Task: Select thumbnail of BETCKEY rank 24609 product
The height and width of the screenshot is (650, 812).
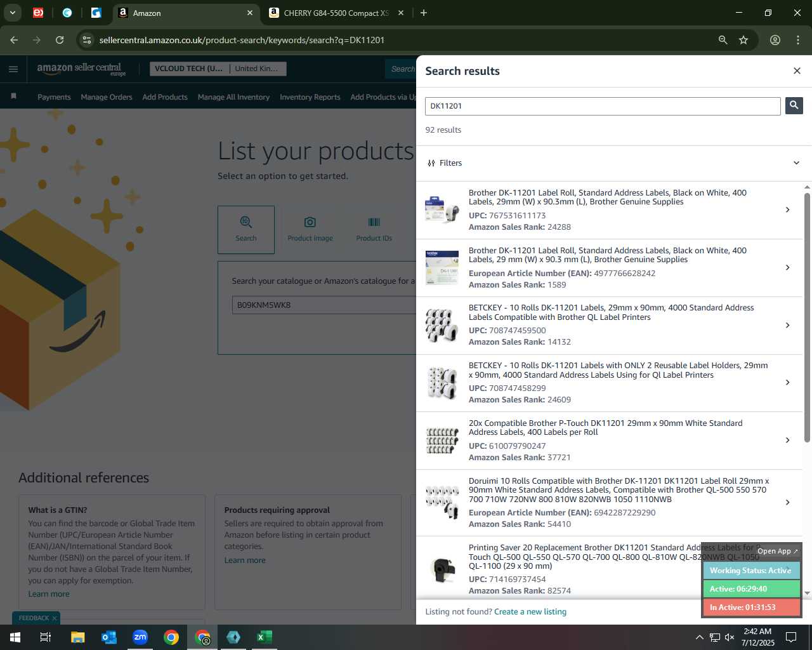Action: pyautogui.click(x=442, y=383)
